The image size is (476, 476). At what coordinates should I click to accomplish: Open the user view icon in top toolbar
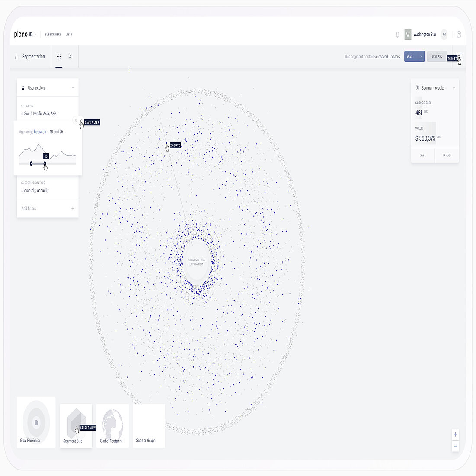pyautogui.click(x=70, y=56)
